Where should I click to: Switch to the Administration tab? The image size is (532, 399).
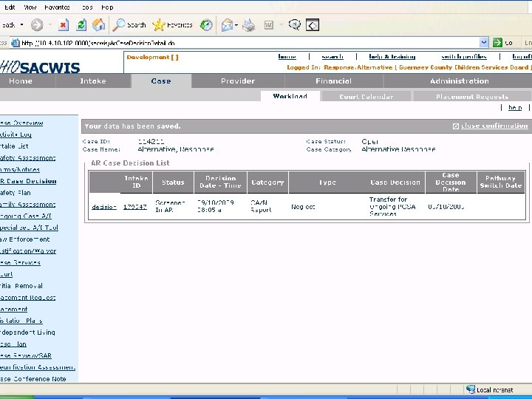460,81
